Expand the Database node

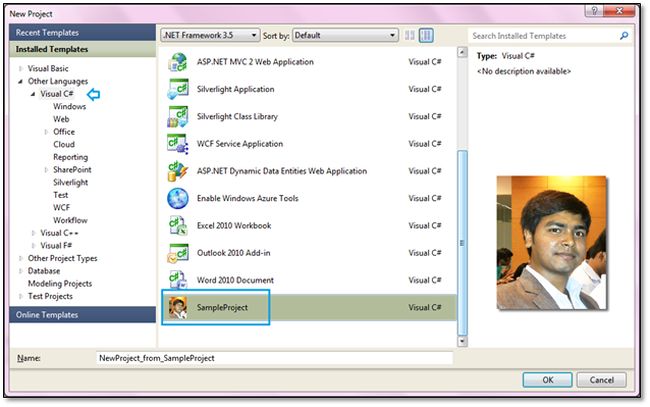(20, 271)
